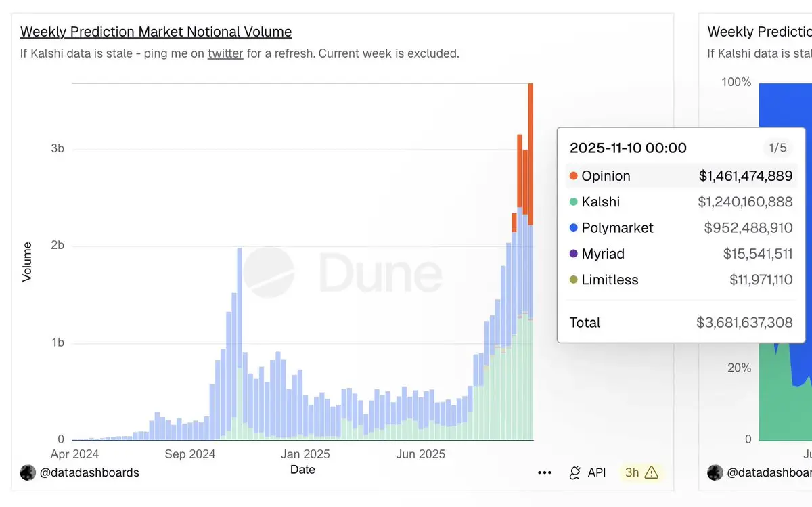The height and width of the screenshot is (507, 812).
Task: Click the tallest orange Opinion bar segment
Action: [x=531, y=154]
